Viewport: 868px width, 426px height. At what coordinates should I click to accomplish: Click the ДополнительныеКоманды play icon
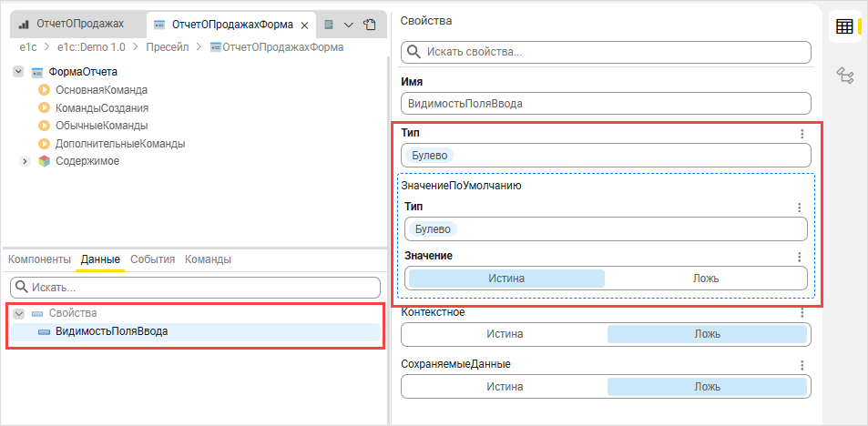44,144
